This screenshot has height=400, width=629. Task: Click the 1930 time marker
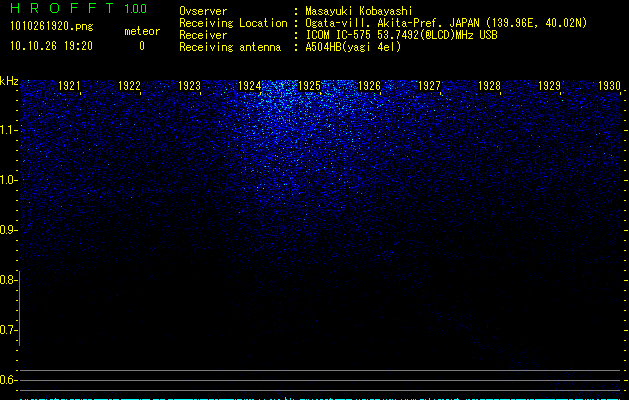[x=609, y=86]
